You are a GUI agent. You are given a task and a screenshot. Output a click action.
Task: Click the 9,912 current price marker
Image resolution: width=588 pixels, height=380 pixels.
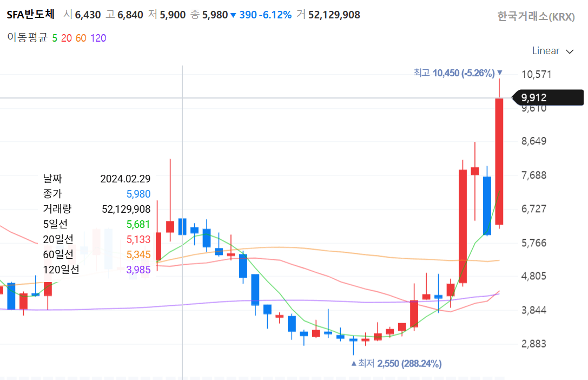(548, 97)
